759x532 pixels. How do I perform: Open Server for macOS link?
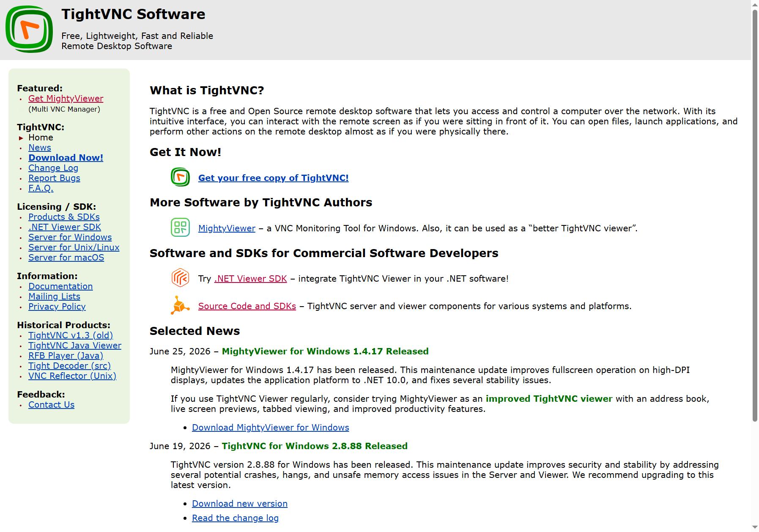point(66,258)
